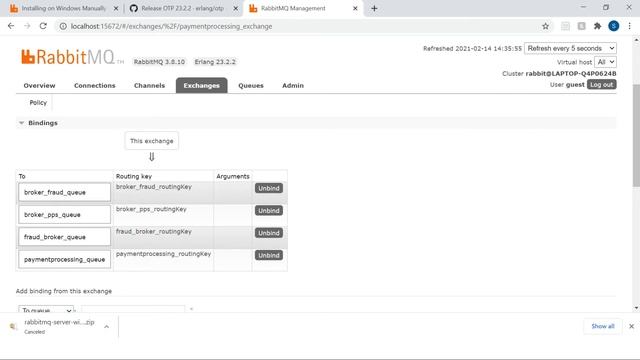Open broker_pps_queue link
This screenshot has height=360, width=640.
coord(52,215)
